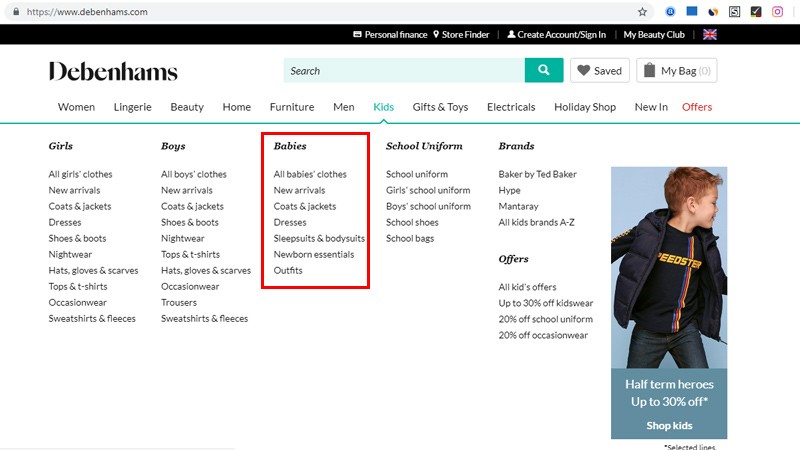
Task: Expand the Gifts & Toys menu
Action: [x=440, y=107]
